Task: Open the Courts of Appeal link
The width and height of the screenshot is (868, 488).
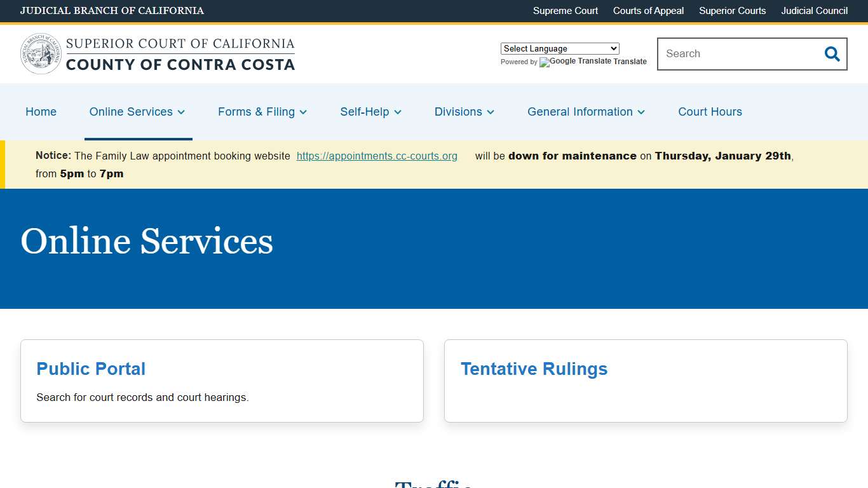Action: click(648, 11)
